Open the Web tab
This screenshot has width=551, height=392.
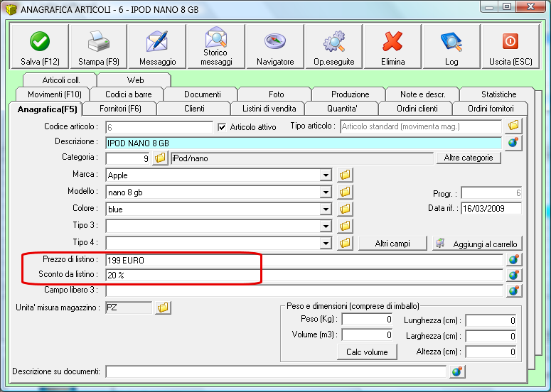coord(135,80)
